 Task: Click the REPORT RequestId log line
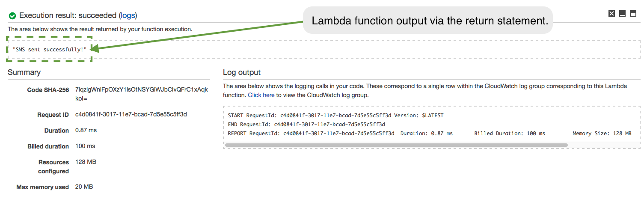pyautogui.click(x=430, y=134)
